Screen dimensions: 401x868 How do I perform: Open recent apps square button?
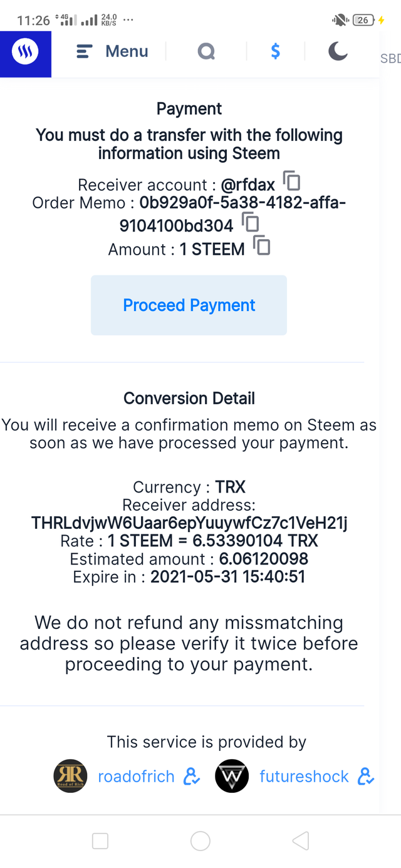pyautogui.click(x=100, y=841)
